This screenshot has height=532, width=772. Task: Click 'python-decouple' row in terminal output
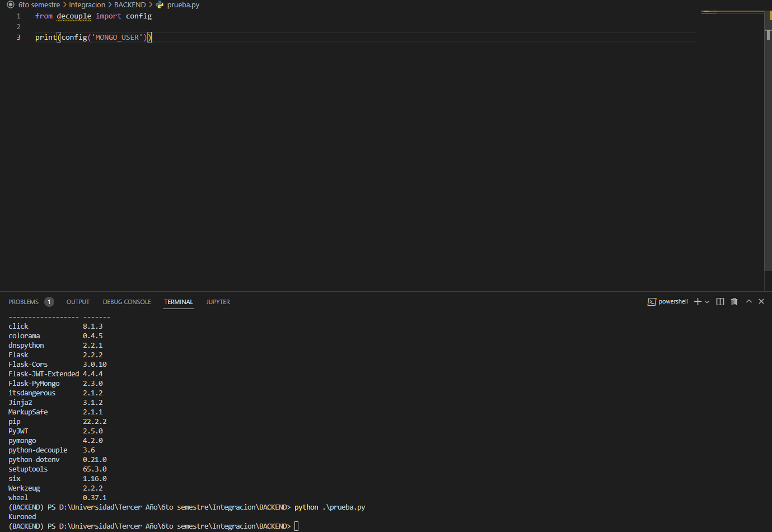click(x=52, y=450)
